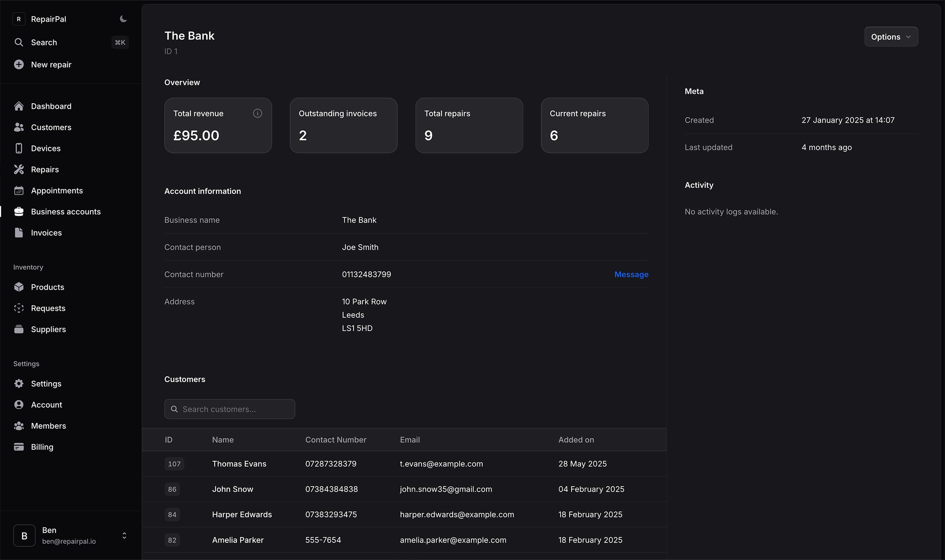The width and height of the screenshot is (945, 560).
Task: Click email john.snow35@gmail.com
Action: (x=446, y=489)
